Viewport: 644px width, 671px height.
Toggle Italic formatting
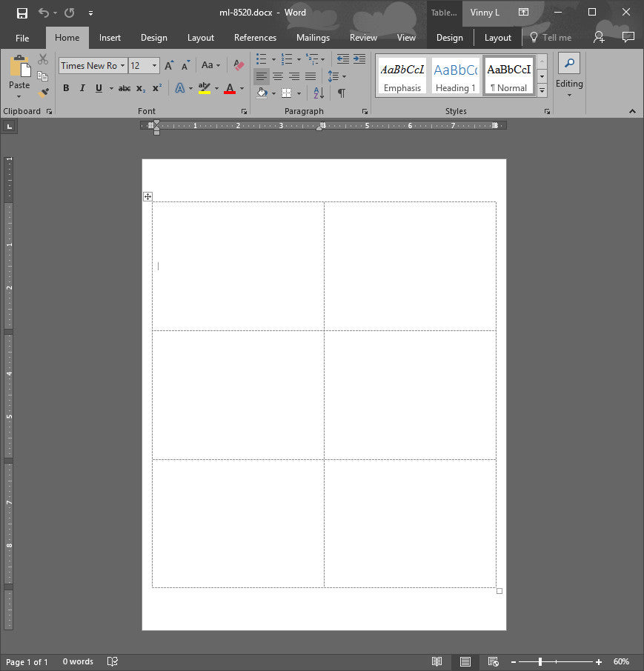coord(82,88)
